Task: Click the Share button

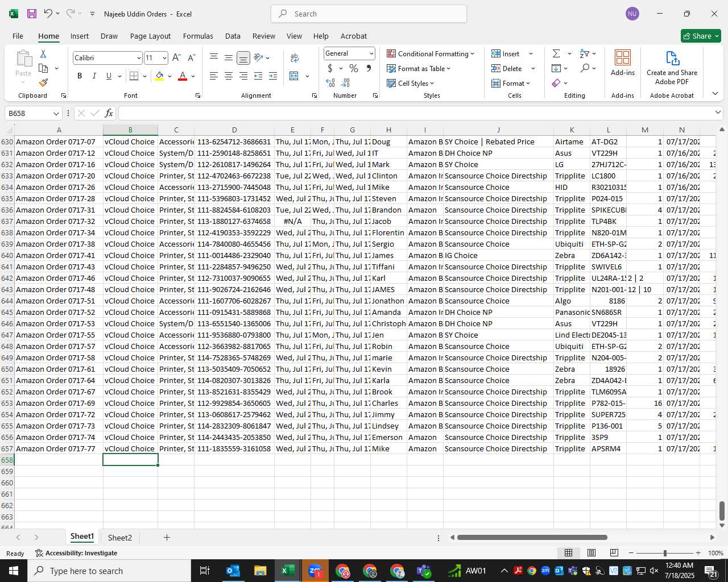Action: click(701, 36)
